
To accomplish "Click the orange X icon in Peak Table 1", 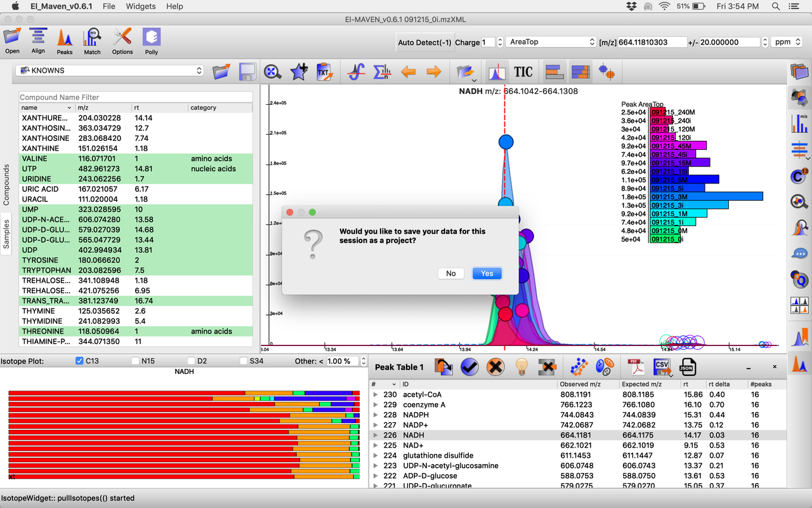I will [495, 367].
